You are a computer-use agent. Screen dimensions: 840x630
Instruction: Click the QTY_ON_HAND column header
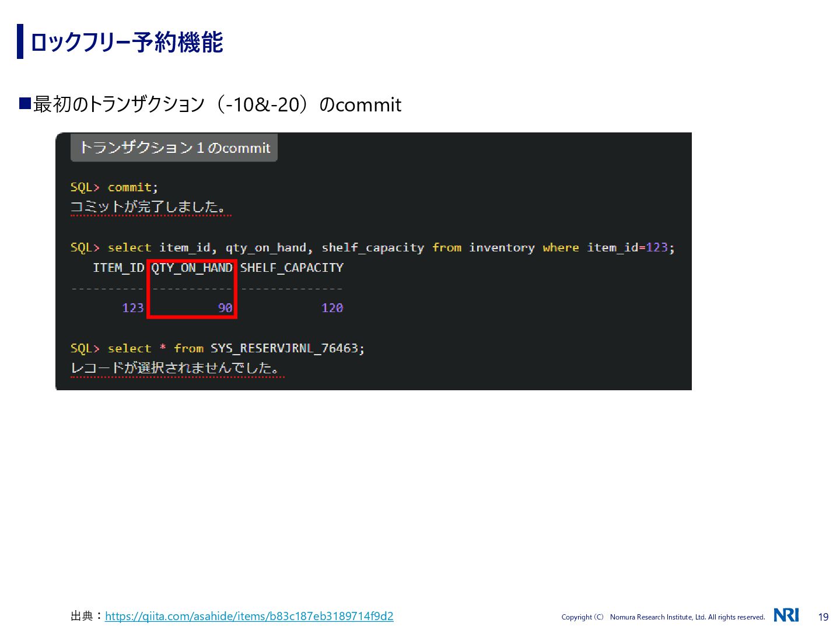point(192,268)
